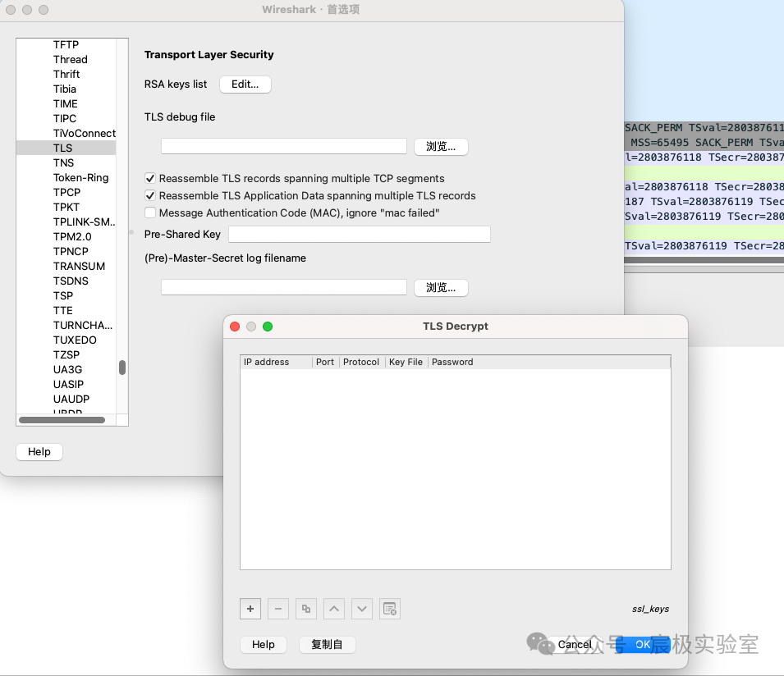Select UASIP in protocol list
This screenshot has height=676, width=784.
click(66, 384)
